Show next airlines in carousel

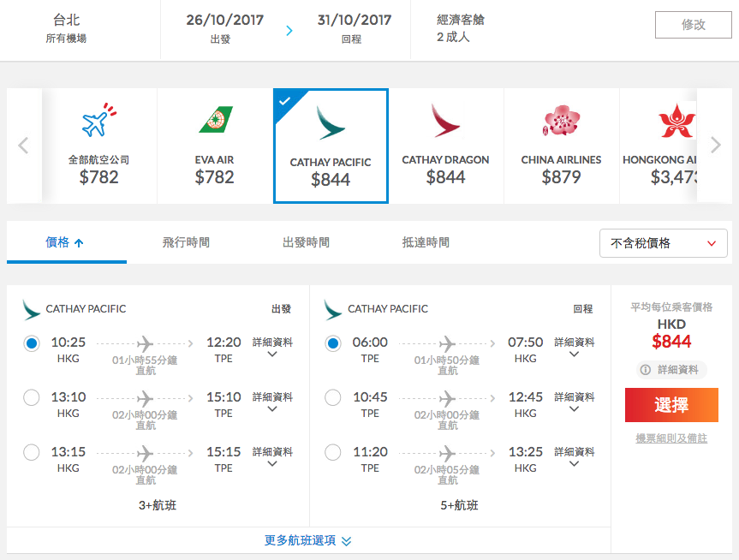[x=715, y=146]
